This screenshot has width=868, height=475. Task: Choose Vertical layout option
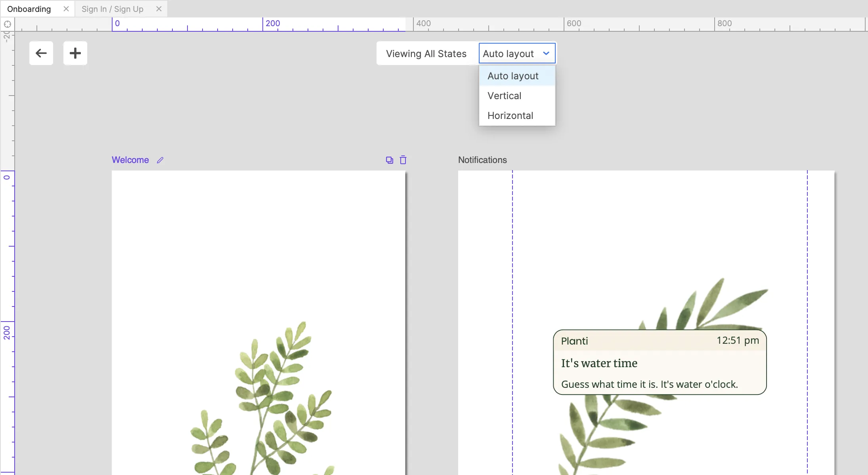pos(505,96)
